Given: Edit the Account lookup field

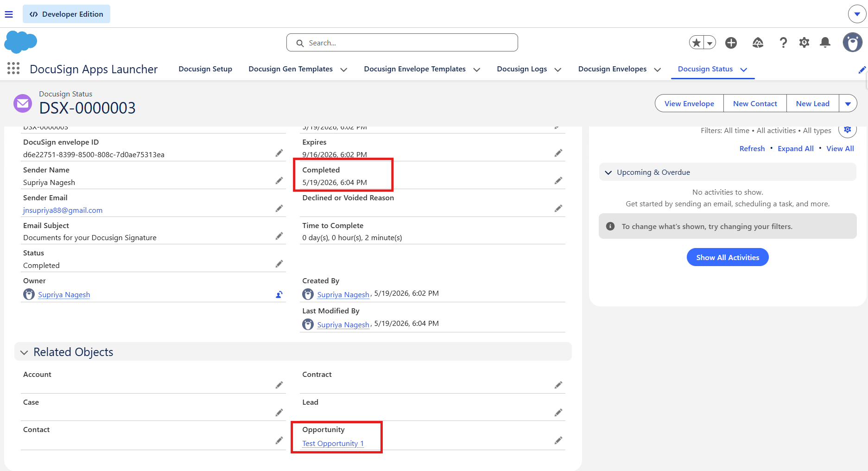Looking at the screenshot, I should [279, 385].
